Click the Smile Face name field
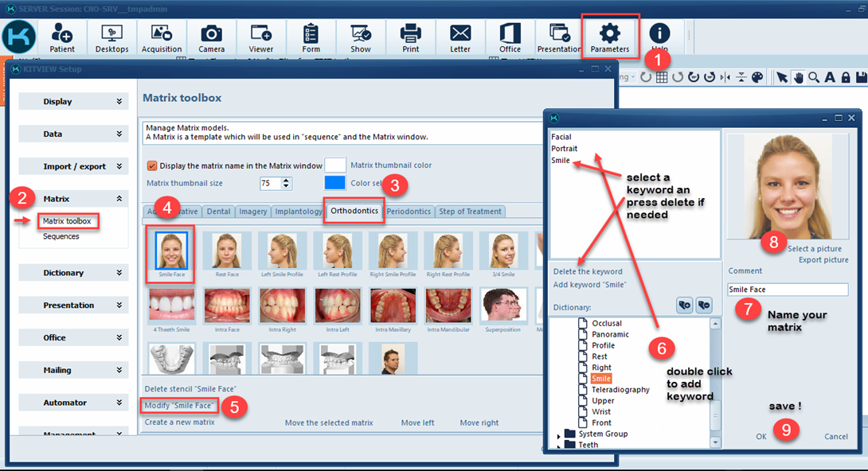The height and width of the screenshot is (471, 868). [787, 290]
